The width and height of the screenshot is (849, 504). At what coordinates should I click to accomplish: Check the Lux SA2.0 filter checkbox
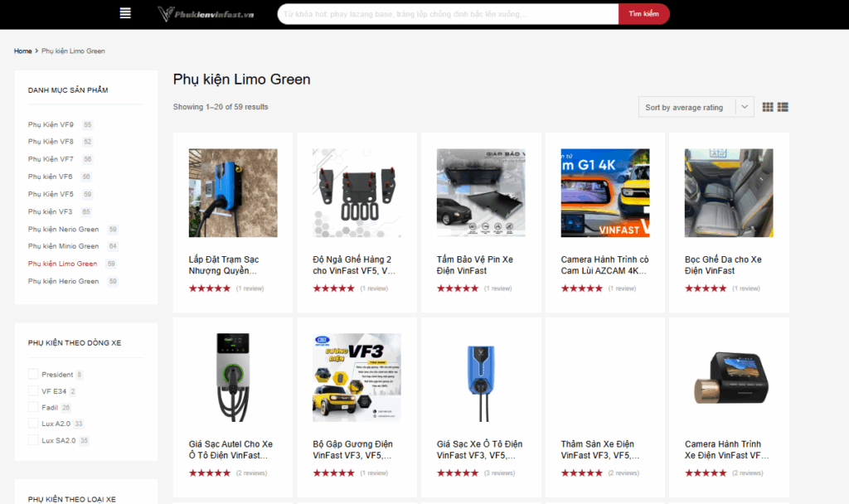(33, 440)
